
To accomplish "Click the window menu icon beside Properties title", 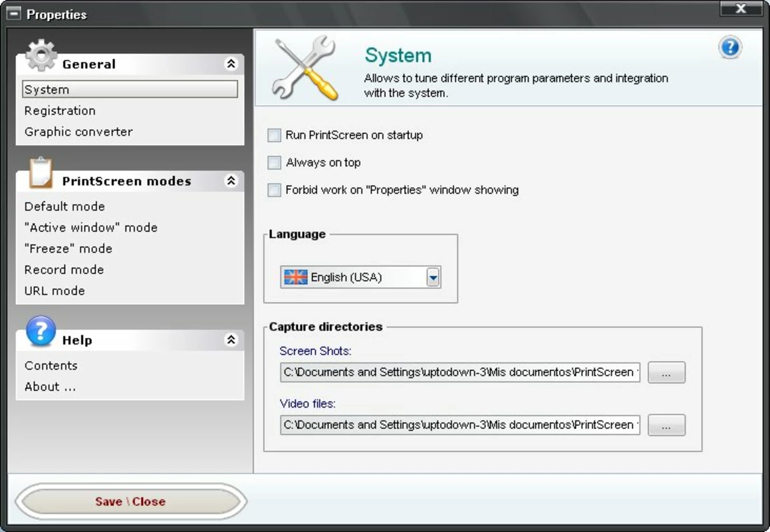I will [x=13, y=14].
